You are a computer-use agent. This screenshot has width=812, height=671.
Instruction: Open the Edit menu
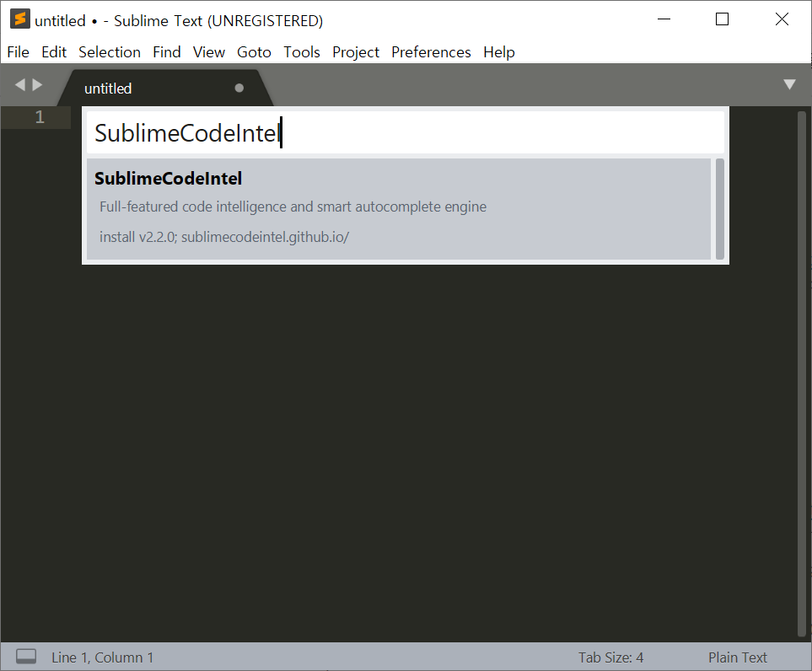54,52
